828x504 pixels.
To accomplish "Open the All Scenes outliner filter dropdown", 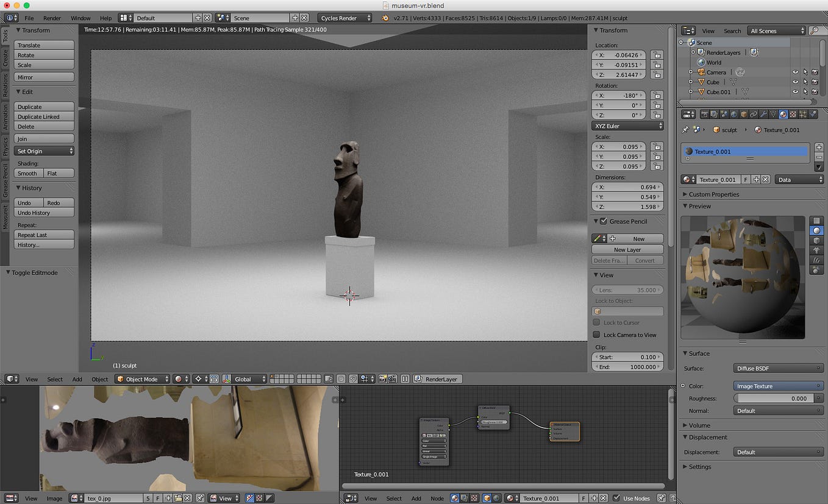I will click(777, 30).
